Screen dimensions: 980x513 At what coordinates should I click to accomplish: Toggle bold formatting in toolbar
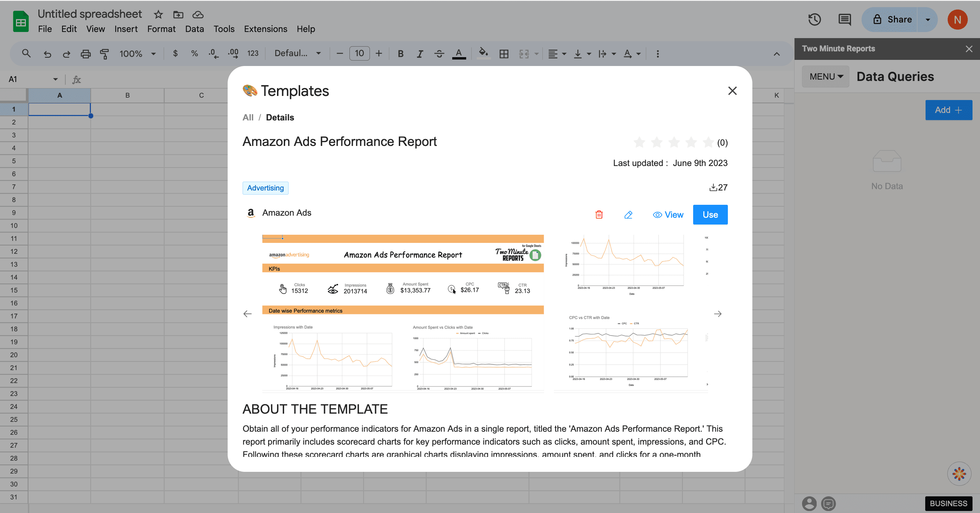(x=400, y=54)
